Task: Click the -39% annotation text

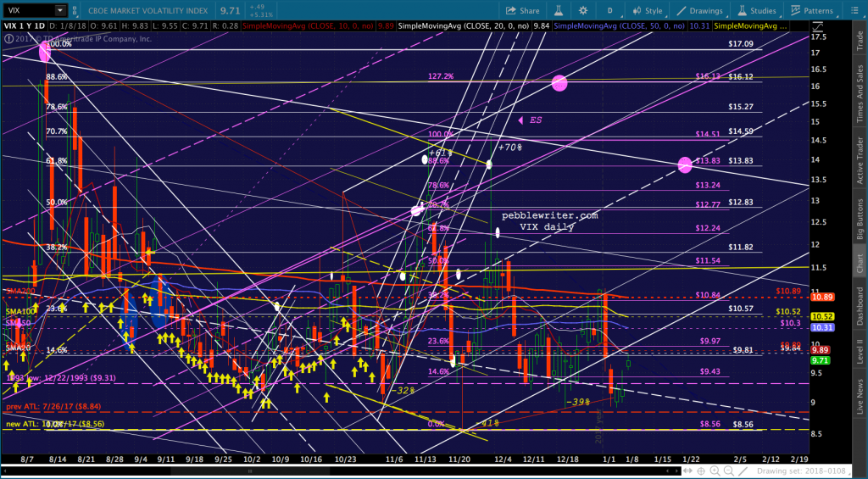Action: tap(577, 402)
